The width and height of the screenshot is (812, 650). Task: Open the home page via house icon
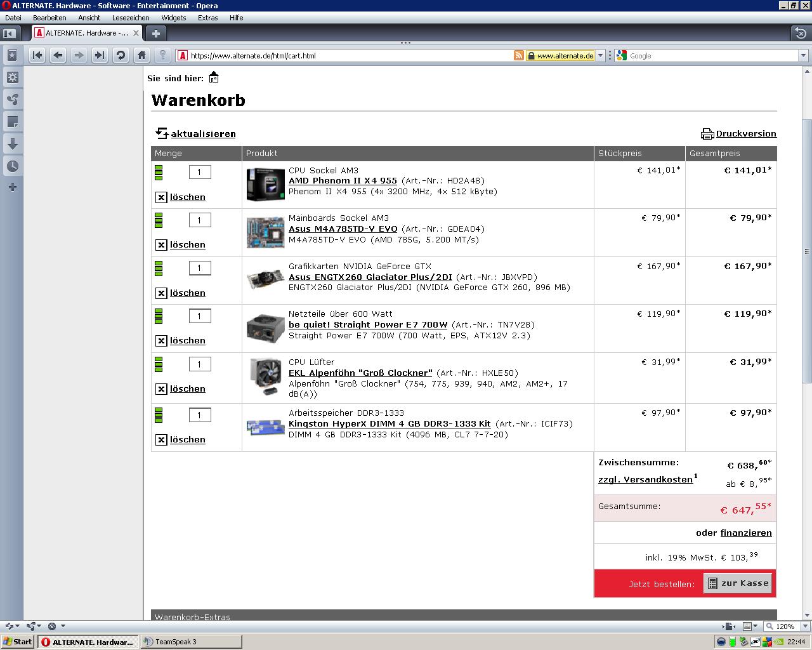pos(141,55)
